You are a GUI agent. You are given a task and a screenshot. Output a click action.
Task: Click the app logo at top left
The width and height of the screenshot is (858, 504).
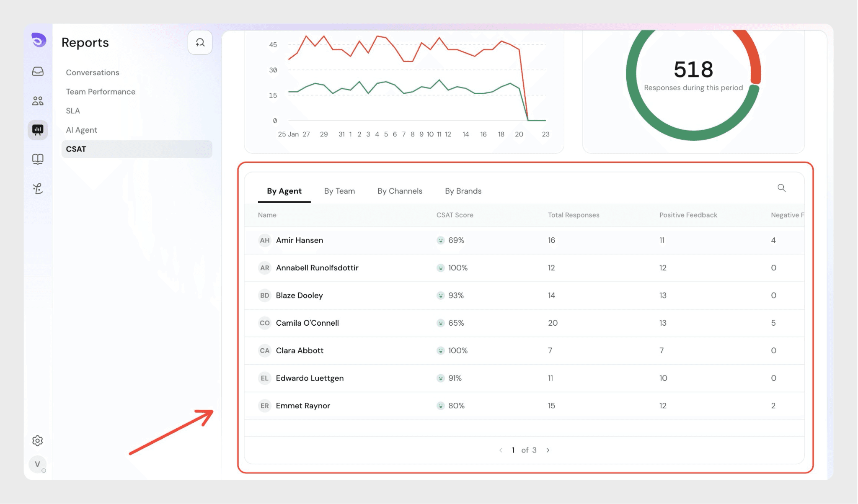[x=39, y=40]
